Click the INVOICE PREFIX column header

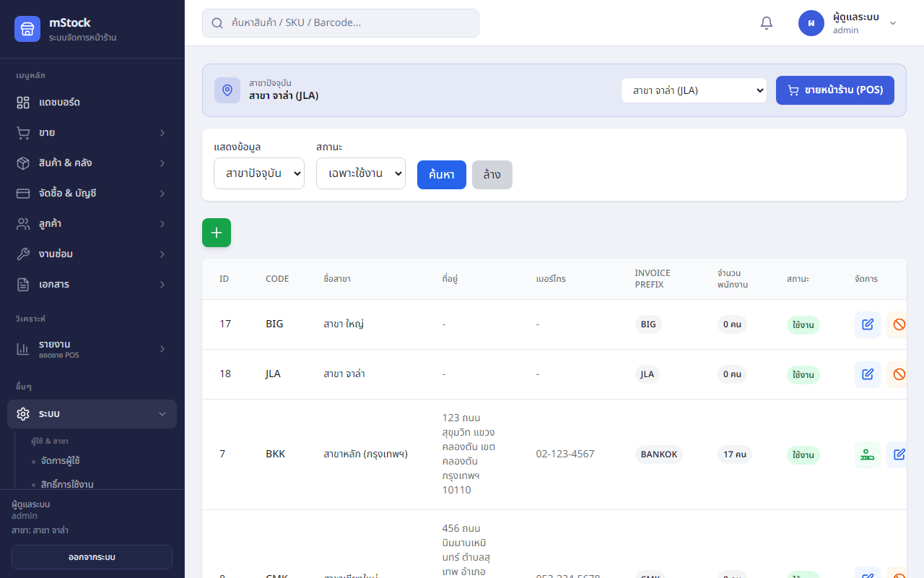pyautogui.click(x=653, y=279)
